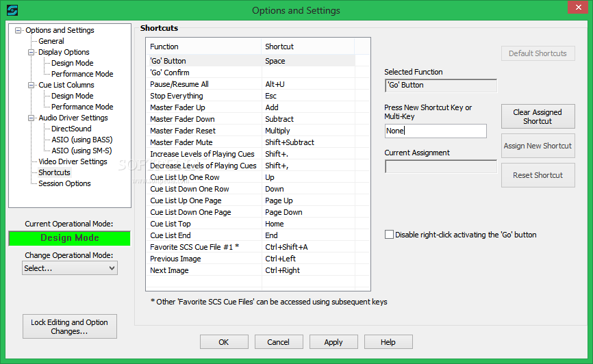The height and width of the screenshot is (364, 593).
Task: Click Lock Editing and Option Changes button
Action: [70, 326]
